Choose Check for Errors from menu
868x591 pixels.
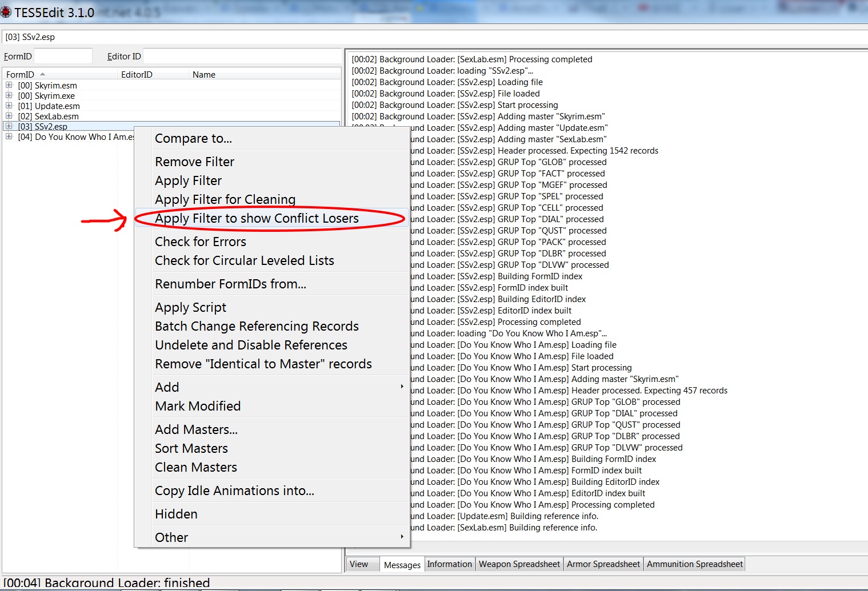click(x=201, y=242)
